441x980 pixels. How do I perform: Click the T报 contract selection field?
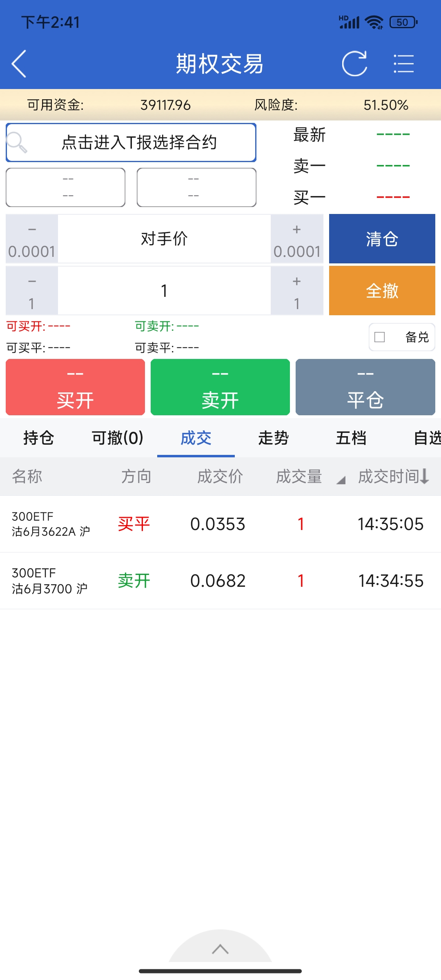point(139,143)
